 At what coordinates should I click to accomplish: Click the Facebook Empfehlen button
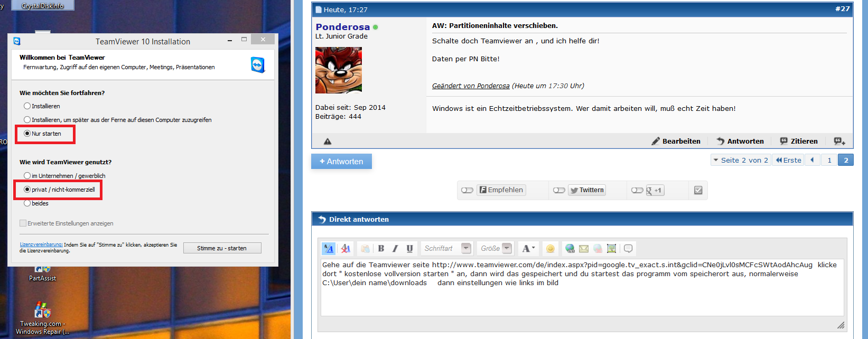click(501, 190)
